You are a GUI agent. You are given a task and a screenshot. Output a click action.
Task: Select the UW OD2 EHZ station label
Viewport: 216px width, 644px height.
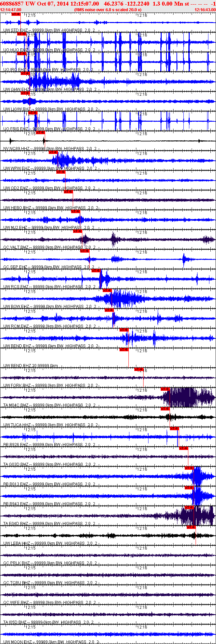pyautogui.click(x=49, y=188)
